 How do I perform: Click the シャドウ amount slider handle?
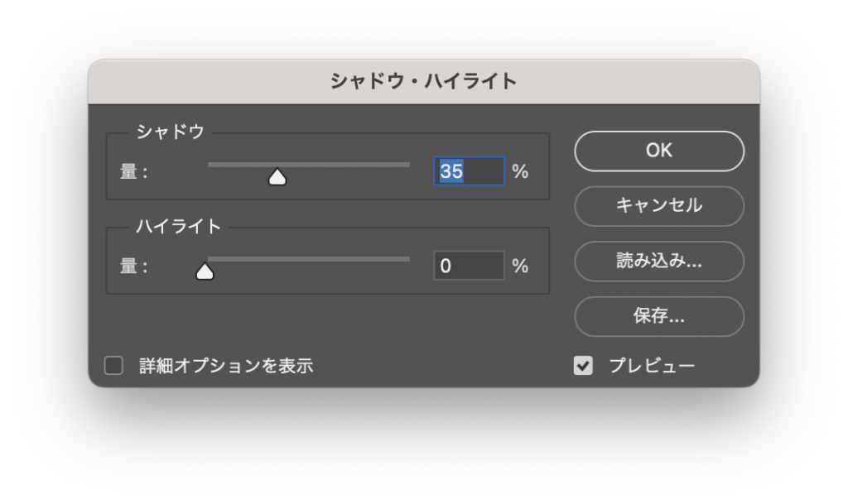[277, 176]
